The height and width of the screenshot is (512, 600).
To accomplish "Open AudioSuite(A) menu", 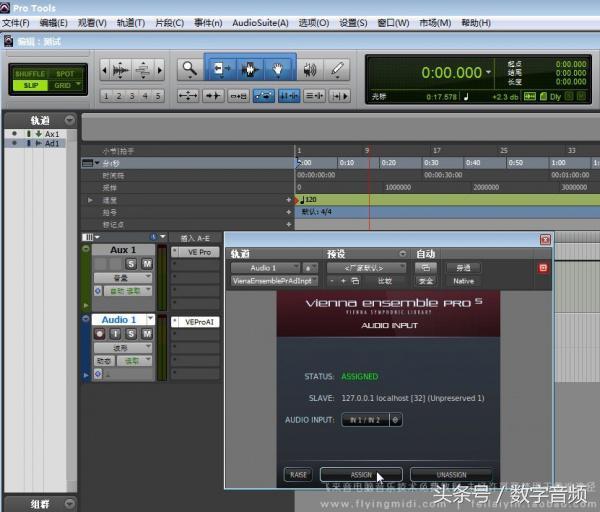I will click(x=260, y=23).
